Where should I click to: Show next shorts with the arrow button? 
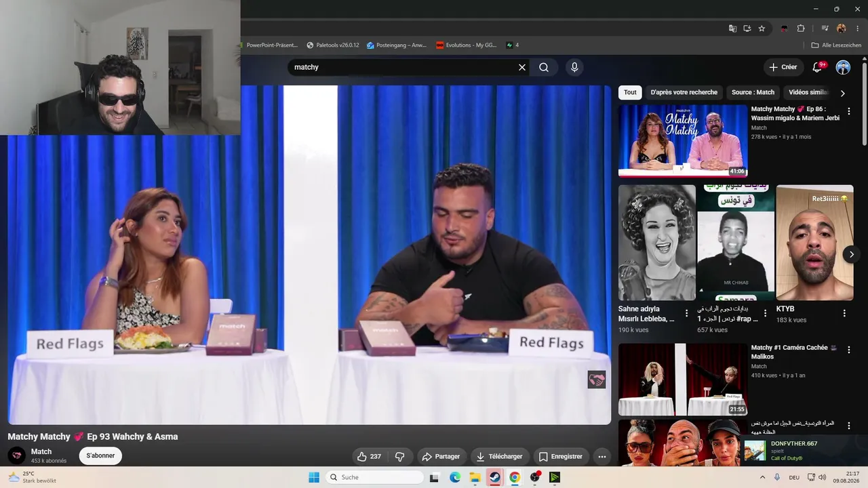pos(851,254)
